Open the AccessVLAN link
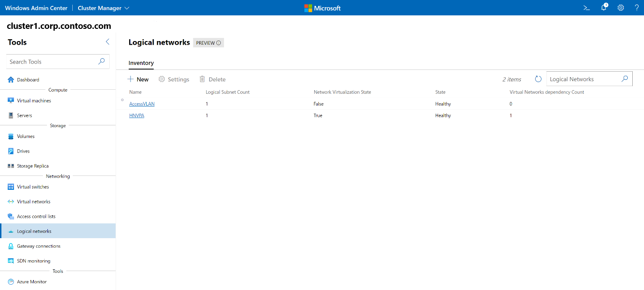The width and height of the screenshot is (644, 290). click(142, 104)
